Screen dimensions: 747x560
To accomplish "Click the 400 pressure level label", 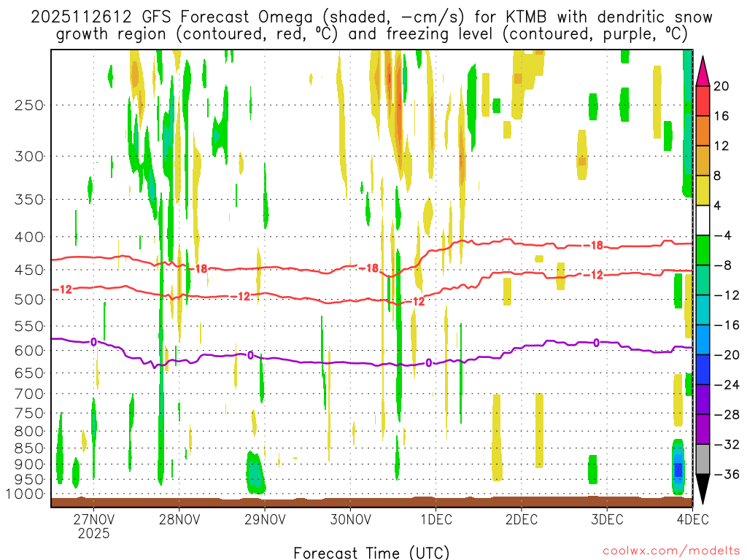I will point(29,237).
